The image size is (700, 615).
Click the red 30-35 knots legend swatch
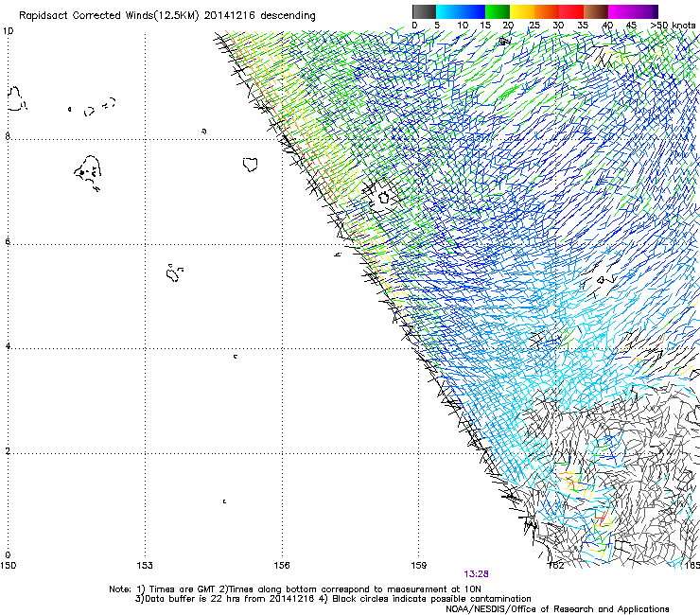click(x=571, y=11)
